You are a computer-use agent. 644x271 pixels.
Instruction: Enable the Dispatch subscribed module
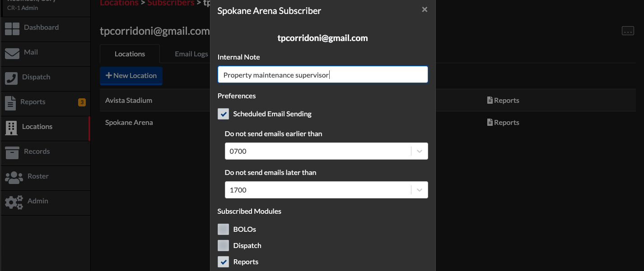coord(223,245)
